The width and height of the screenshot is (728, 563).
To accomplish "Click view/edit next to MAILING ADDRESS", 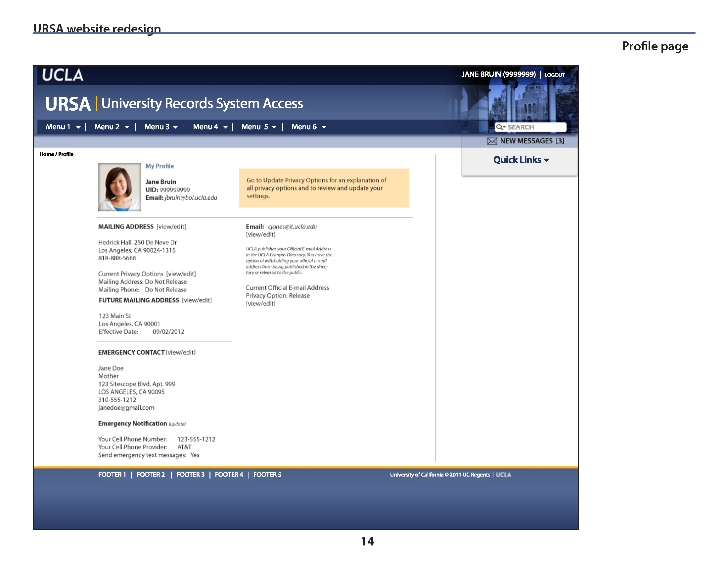I will [x=171, y=227].
